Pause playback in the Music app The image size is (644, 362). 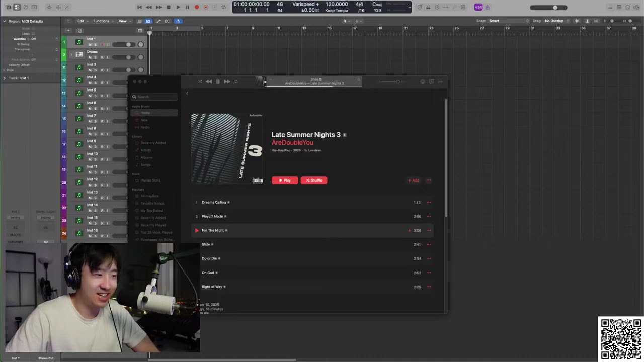(218, 82)
